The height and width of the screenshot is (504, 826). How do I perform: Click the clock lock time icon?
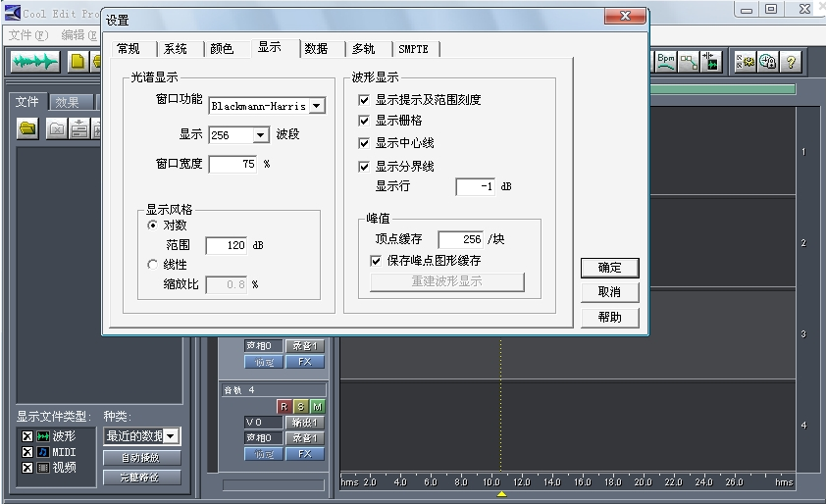[x=767, y=62]
